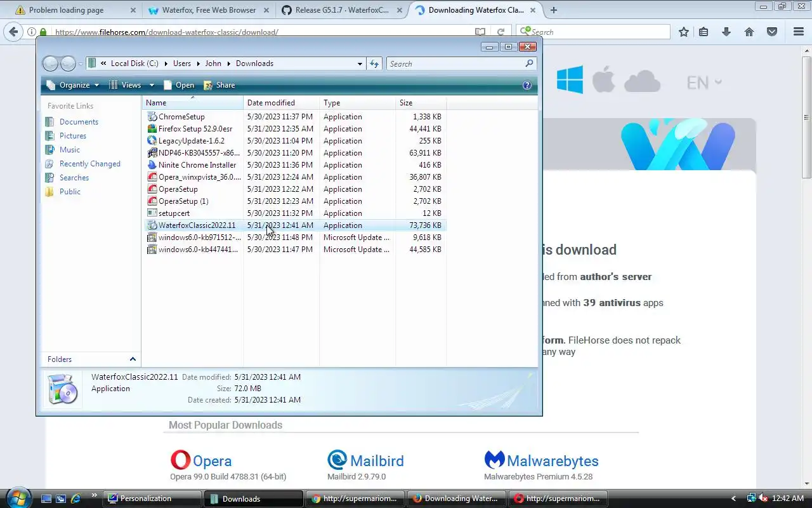
Task: Launch Internet Explorer from quick launch
Action: [76, 498]
